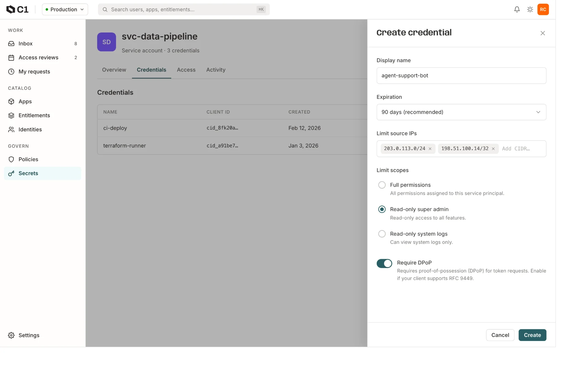
Task: Click the svc-data-pipeline title
Action: click(160, 36)
